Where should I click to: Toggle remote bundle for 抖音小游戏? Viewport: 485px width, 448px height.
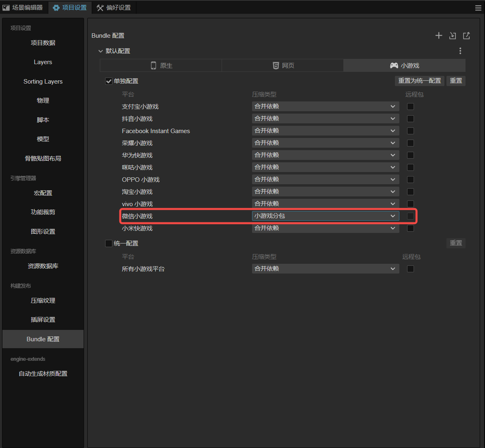tap(410, 119)
